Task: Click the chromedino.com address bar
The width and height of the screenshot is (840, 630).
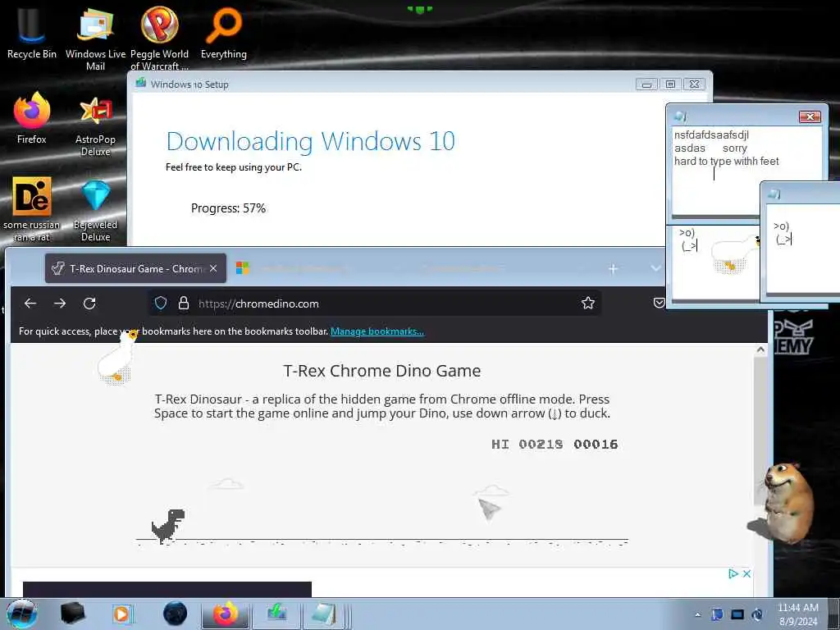Action: pos(375,304)
